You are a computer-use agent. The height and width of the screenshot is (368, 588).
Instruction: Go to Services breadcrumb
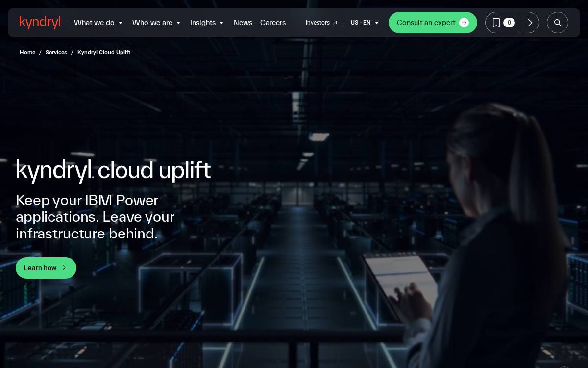pyautogui.click(x=56, y=53)
